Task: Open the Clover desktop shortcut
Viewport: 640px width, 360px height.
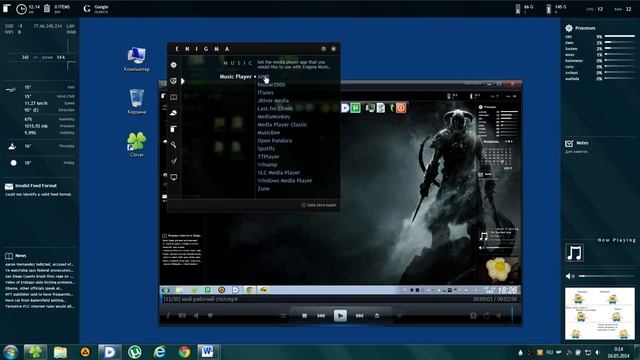Action: pyautogui.click(x=136, y=144)
